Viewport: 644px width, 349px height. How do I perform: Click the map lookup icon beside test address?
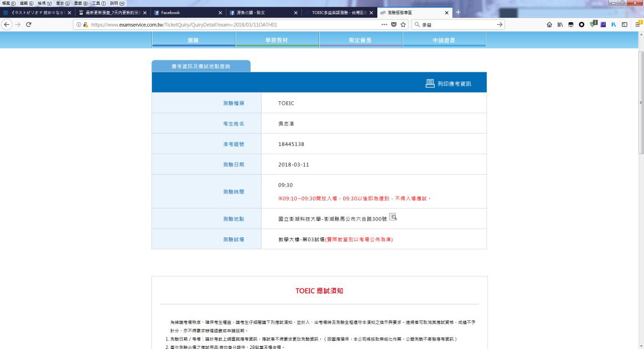coord(393,217)
